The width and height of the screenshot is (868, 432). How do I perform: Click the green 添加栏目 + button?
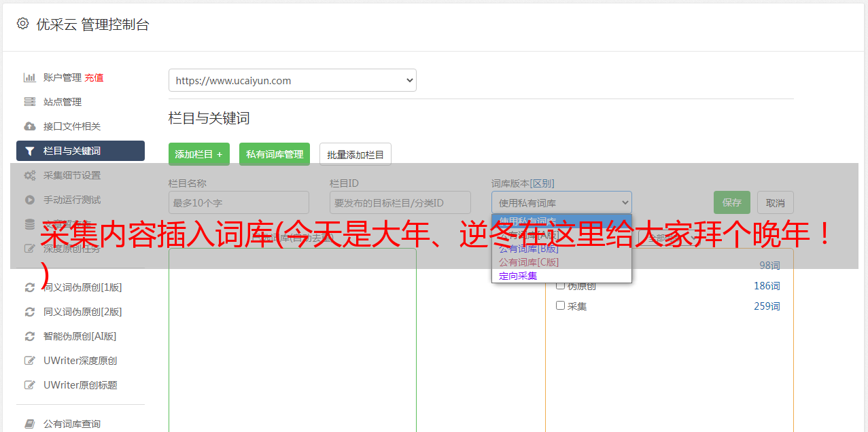[x=199, y=154]
